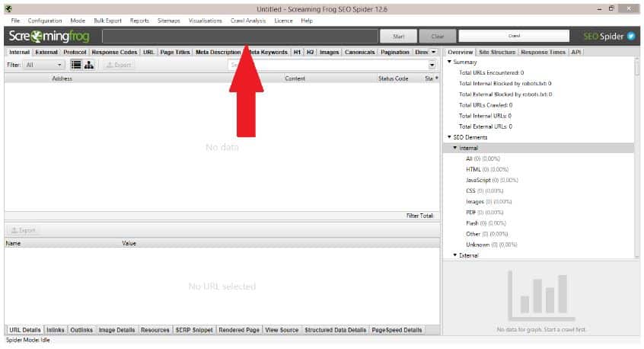This screenshot has width=644, height=349.
Task: Open the Resources bottom tab
Action: [x=155, y=330]
